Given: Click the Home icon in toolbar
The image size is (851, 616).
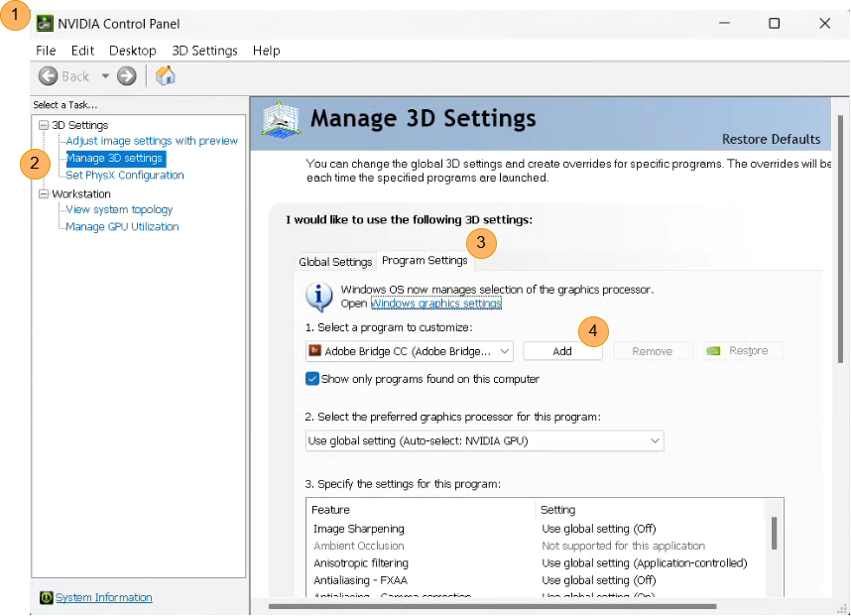Looking at the screenshot, I should pos(166,76).
